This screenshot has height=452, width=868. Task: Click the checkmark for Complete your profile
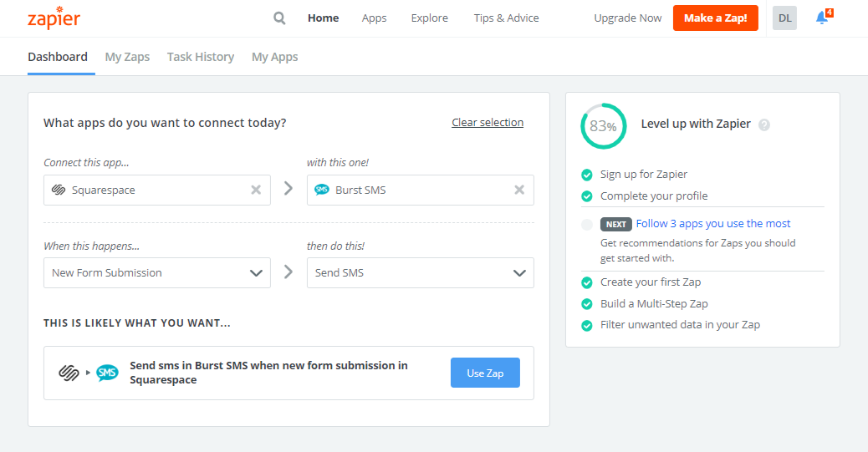coord(587,196)
